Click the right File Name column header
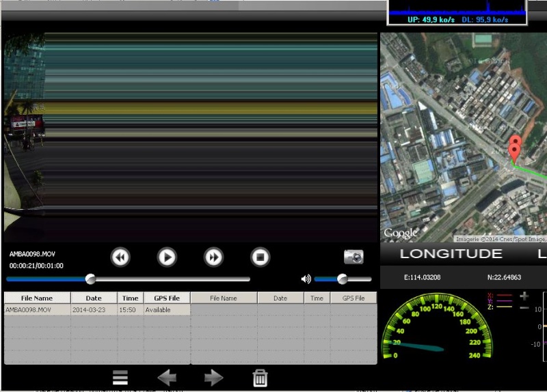This screenshot has height=392, width=547. [224, 298]
